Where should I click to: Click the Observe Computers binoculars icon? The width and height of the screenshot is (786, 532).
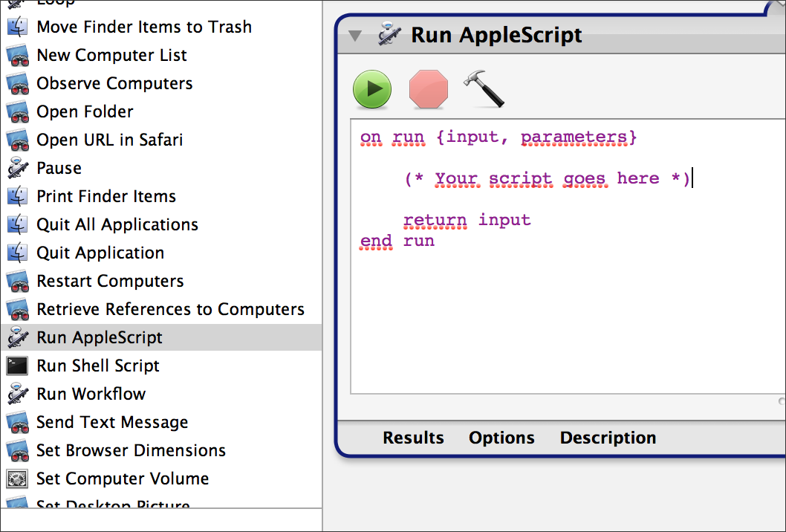click(18, 83)
